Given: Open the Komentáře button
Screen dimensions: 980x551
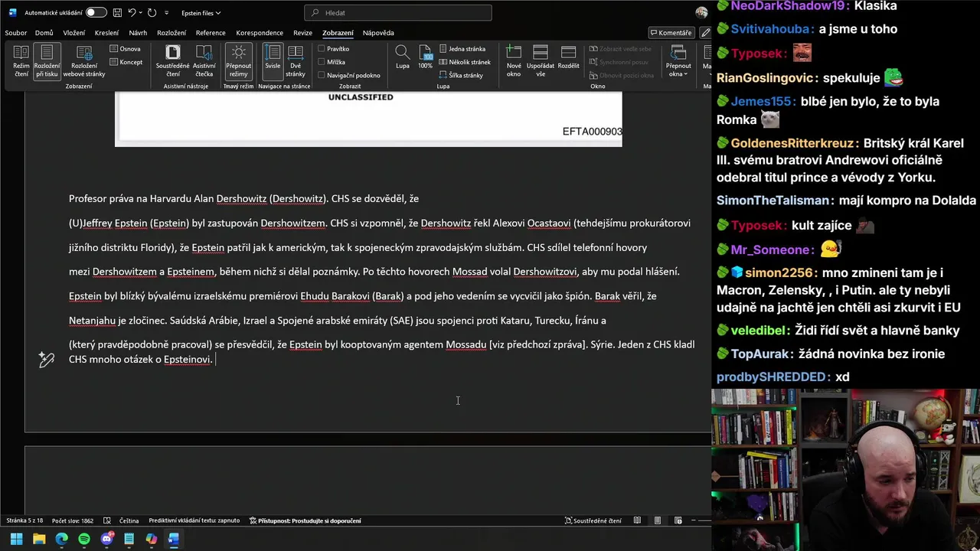Looking at the screenshot, I should pyautogui.click(x=671, y=33).
